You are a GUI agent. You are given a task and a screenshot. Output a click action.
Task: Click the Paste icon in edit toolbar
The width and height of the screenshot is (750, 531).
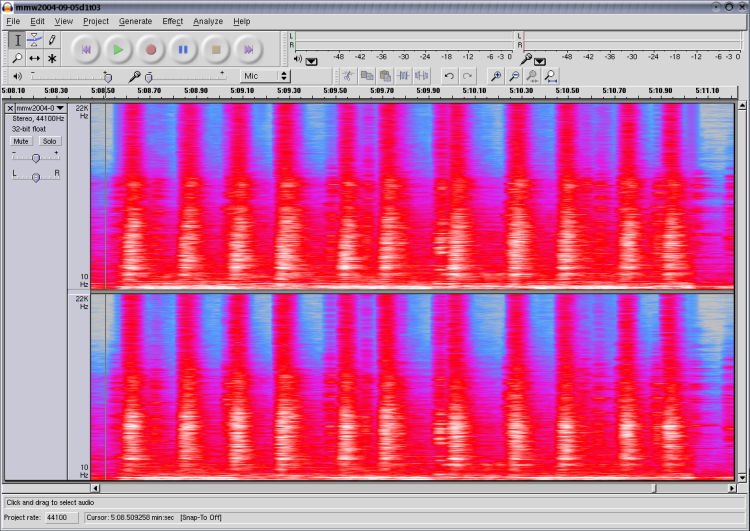tap(385, 76)
